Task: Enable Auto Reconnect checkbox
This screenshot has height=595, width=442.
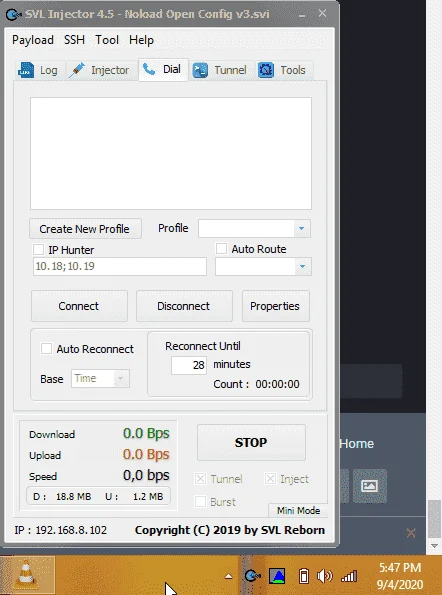Action: click(46, 349)
